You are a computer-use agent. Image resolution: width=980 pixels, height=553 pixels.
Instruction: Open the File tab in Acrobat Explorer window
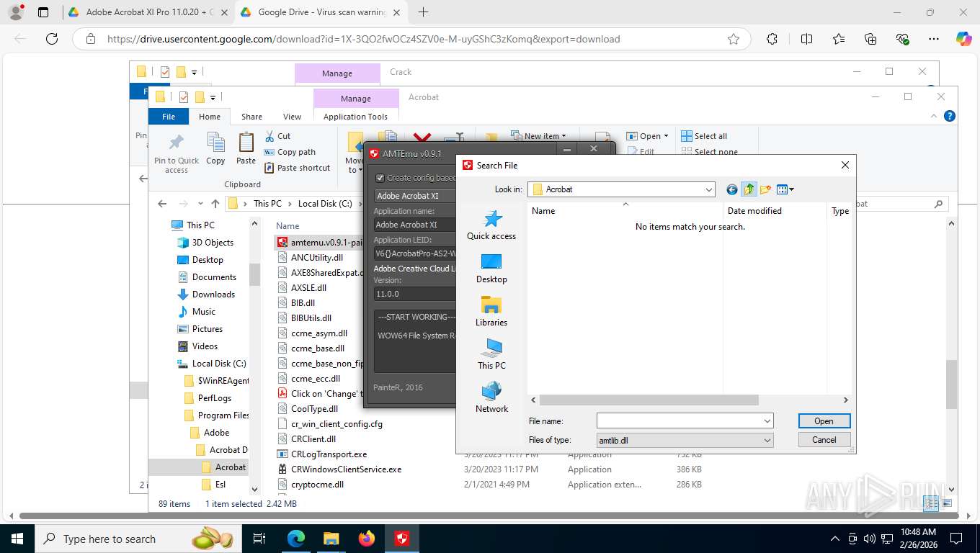pyautogui.click(x=169, y=117)
